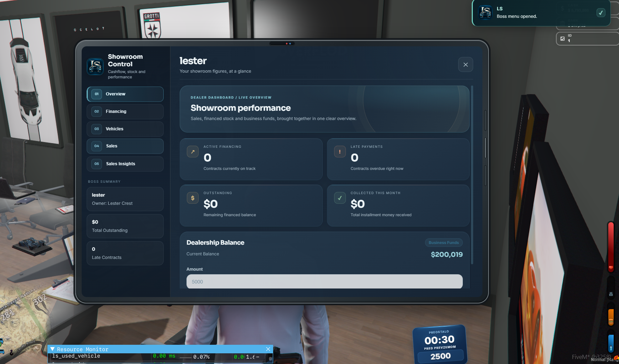Click the Showroom performance heading
This screenshot has width=619, height=364.
point(241,108)
